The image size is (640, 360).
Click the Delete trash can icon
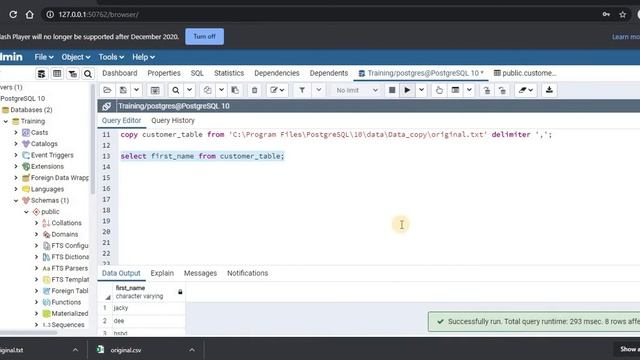(254, 90)
